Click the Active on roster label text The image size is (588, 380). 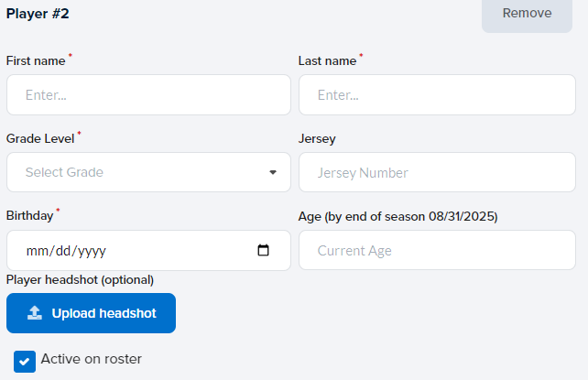click(x=91, y=359)
